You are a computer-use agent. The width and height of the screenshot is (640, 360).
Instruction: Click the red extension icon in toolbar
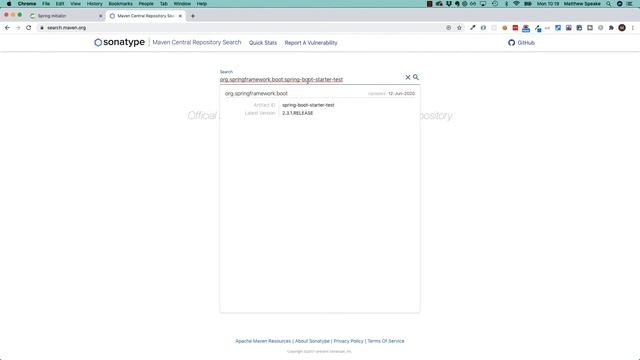pos(515,28)
